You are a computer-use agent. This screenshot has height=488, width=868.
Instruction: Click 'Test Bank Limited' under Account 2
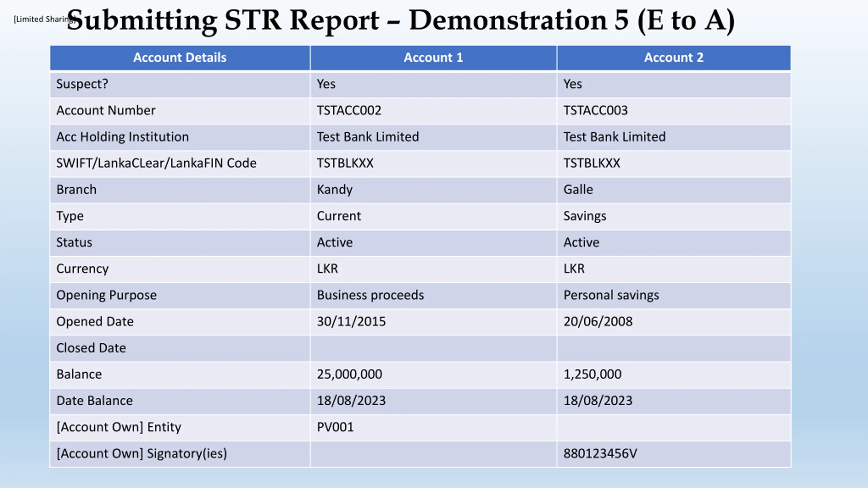[614, 137]
